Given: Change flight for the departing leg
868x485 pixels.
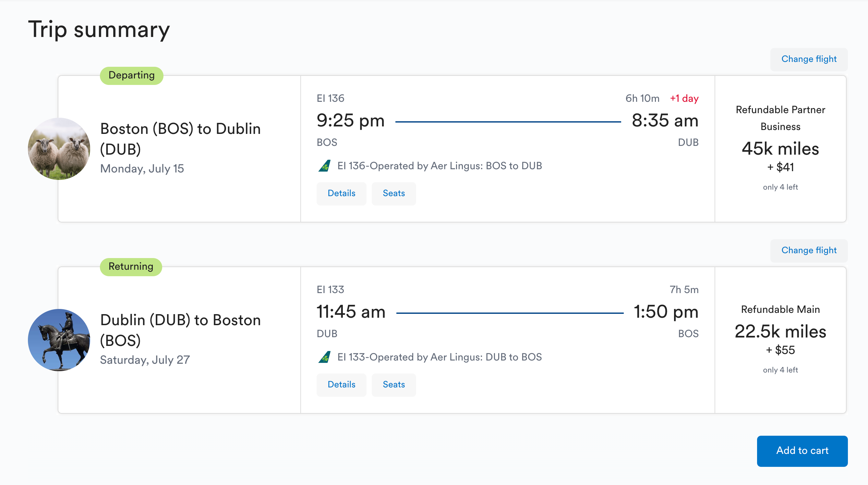Looking at the screenshot, I should click(x=809, y=59).
